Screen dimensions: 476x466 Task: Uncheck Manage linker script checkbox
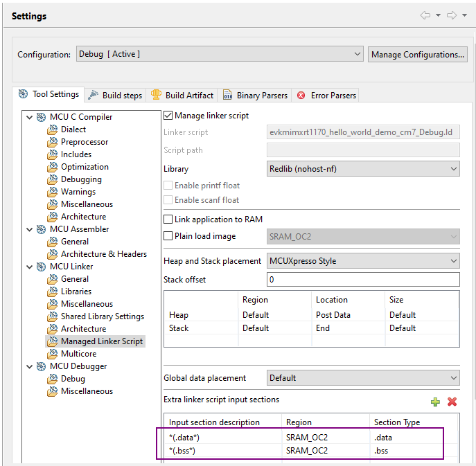[x=168, y=115]
